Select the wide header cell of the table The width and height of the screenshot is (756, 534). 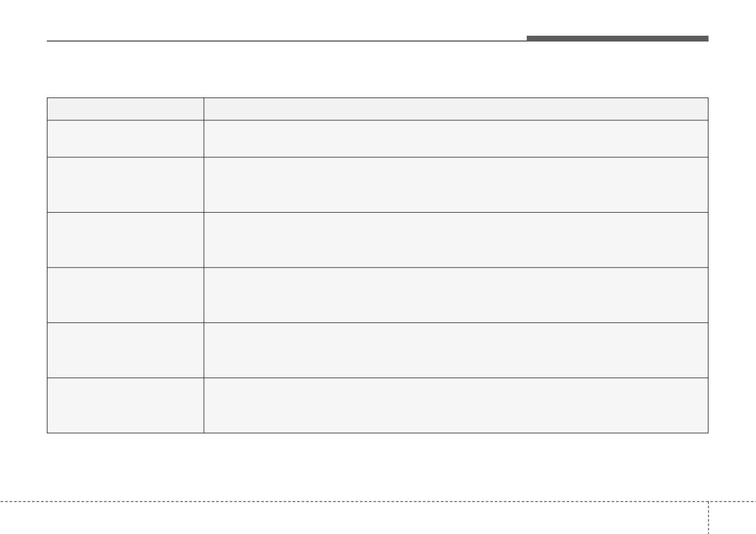(x=456, y=109)
